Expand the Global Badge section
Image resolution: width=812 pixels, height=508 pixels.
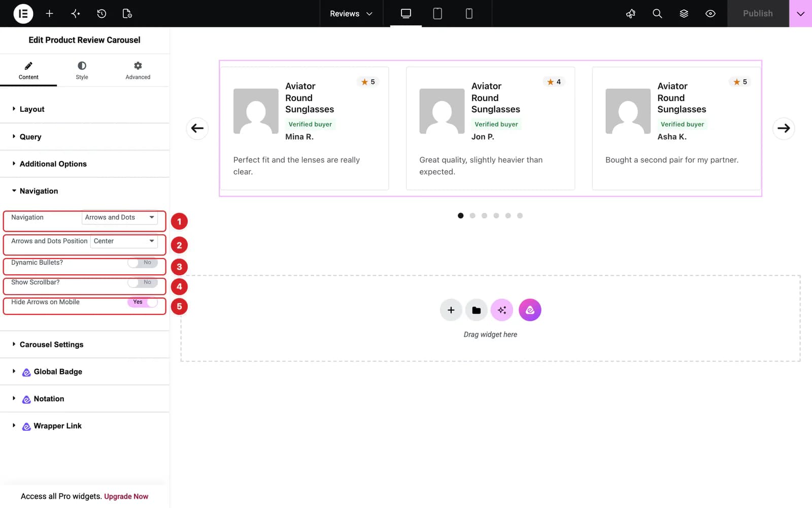85,372
